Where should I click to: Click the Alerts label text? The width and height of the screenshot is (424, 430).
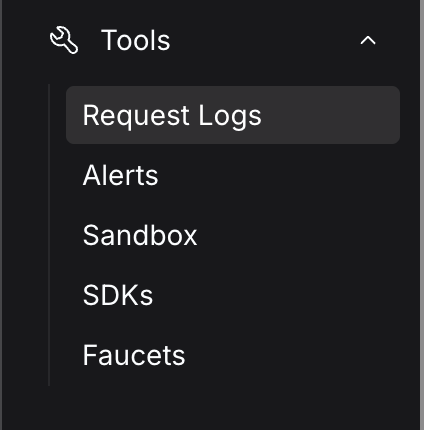tap(120, 175)
